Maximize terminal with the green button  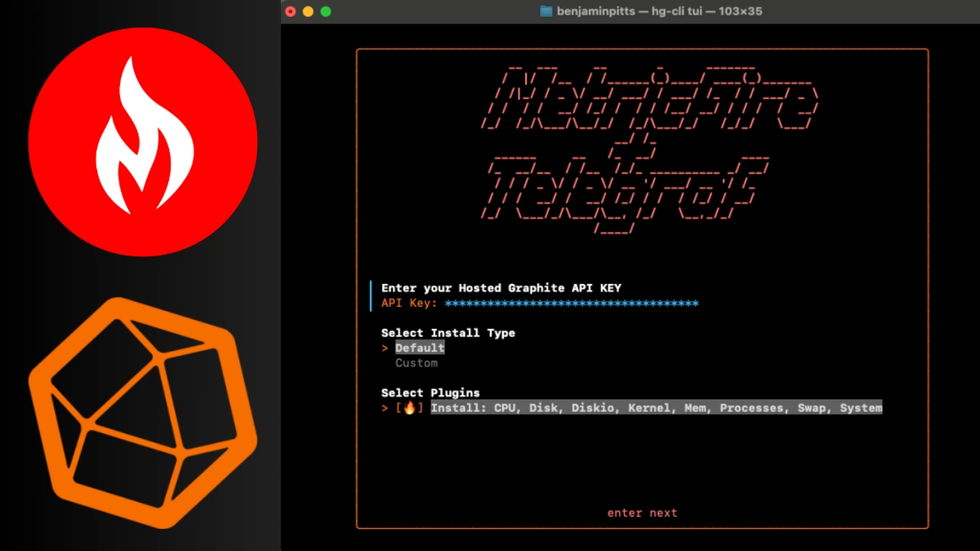point(326,11)
